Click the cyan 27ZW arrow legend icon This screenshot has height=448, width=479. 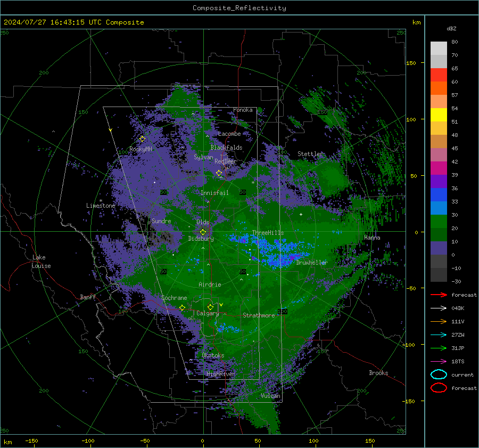point(439,335)
